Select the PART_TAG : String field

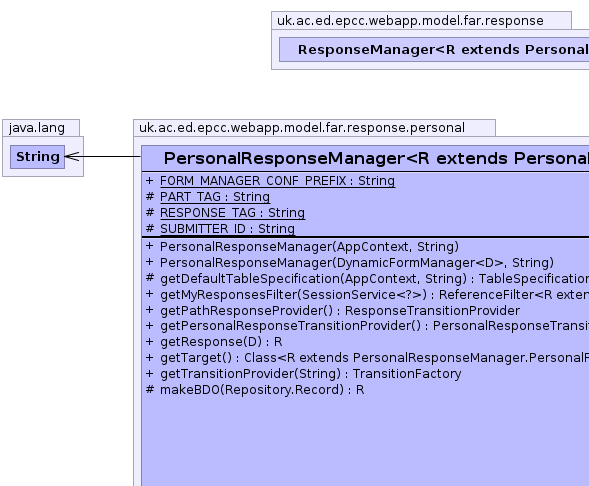coord(208,197)
